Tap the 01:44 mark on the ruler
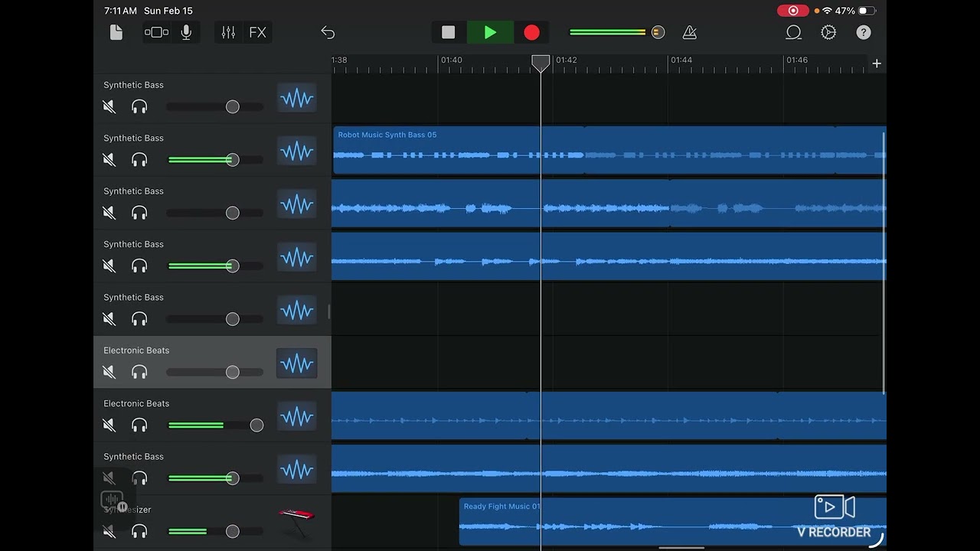Viewport: 980px width, 551px height. 681,60
